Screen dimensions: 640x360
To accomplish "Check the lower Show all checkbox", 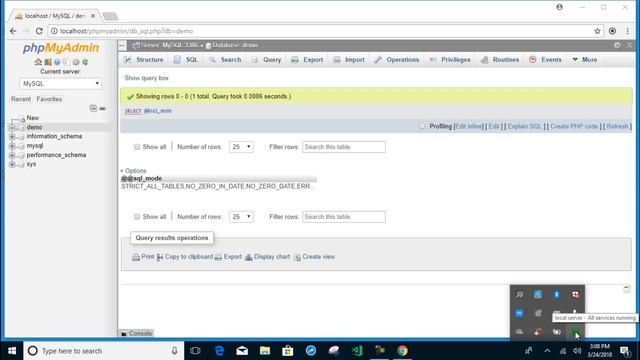I will click(x=137, y=217).
